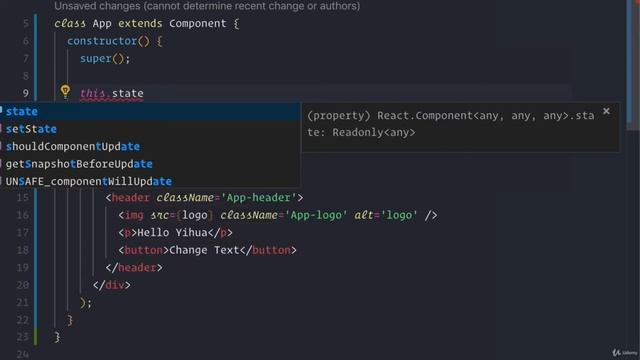The height and width of the screenshot is (360, 640).
Task: Select the 'state' autocomplete suggestion
Action: pyautogui.click(x=149, y=111)
